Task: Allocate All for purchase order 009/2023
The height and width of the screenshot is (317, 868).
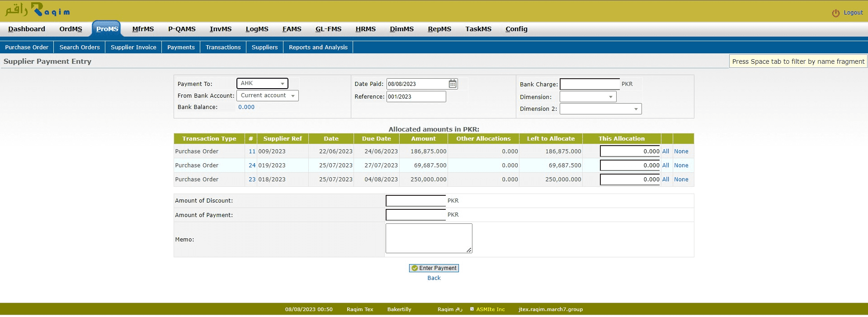Action: [665, 151]
